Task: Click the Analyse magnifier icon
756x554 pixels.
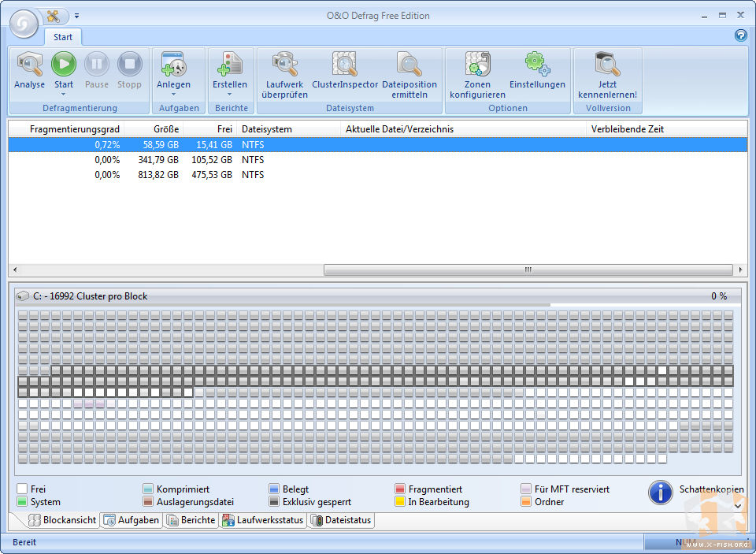Action: [x=29, y=64]
